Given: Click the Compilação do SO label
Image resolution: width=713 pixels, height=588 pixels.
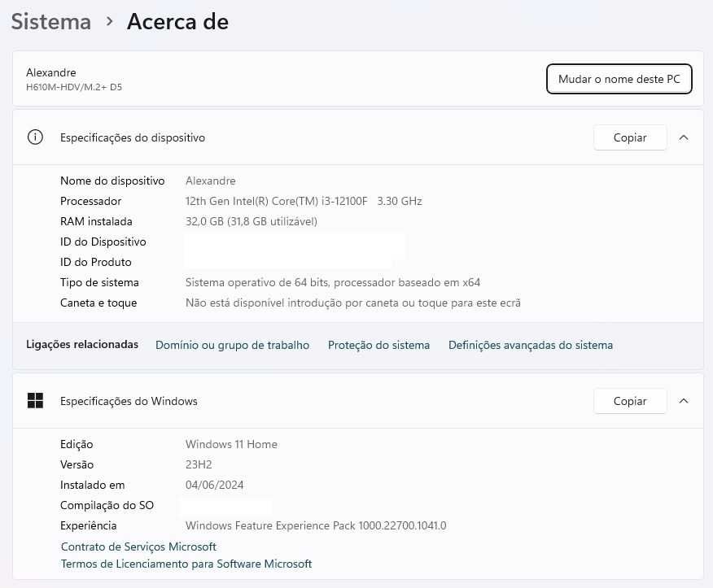Looking at the screenshot, I should click(107, 505).
